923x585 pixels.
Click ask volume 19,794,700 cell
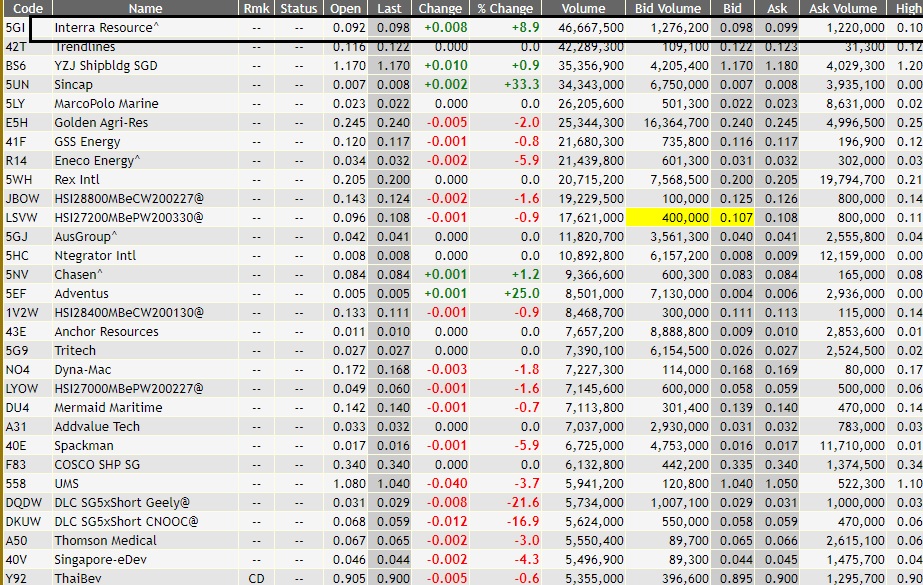click(x=852, y=180)
